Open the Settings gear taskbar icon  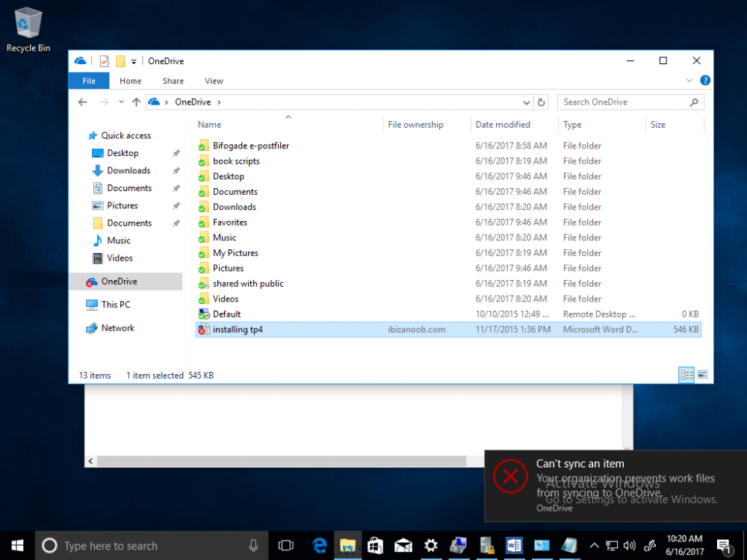pyautogui.click(x=431, y=546)
